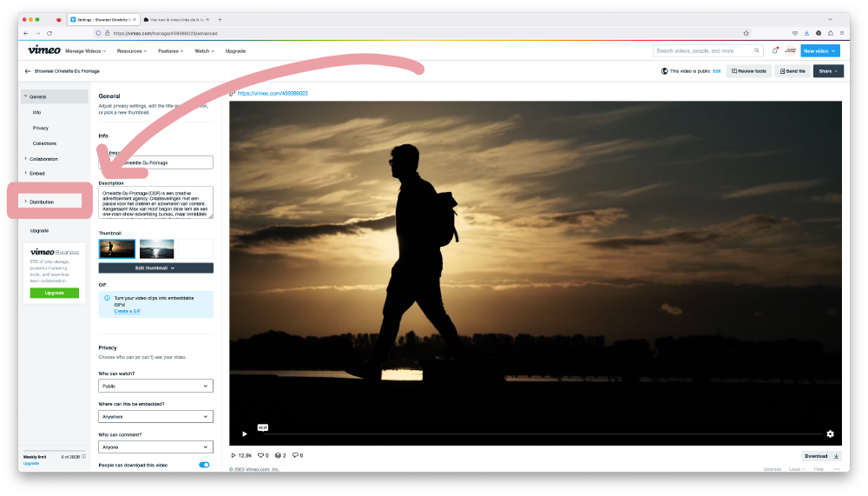Play the video in the player

click(244, 434)
